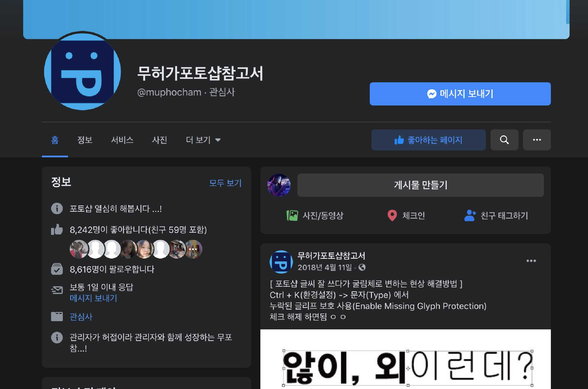
Task: Click the 게시물 만들기 input box
Action: [x=420, y=185]
